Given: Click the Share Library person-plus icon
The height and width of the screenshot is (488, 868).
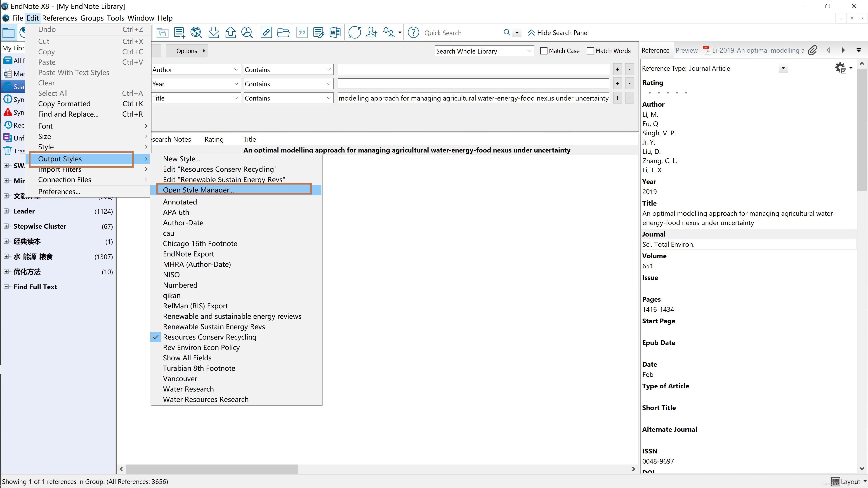Looking at the screenshot, I should (x=371, y=33).
